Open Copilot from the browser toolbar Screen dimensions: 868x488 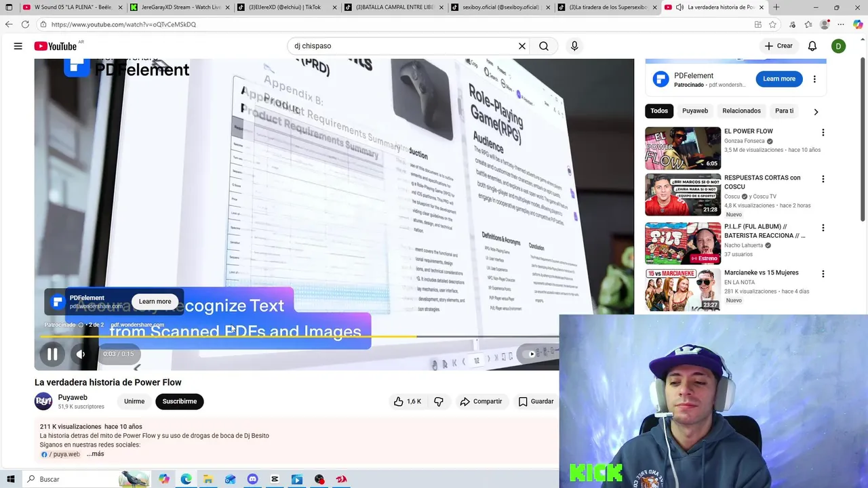pos(858,24)
